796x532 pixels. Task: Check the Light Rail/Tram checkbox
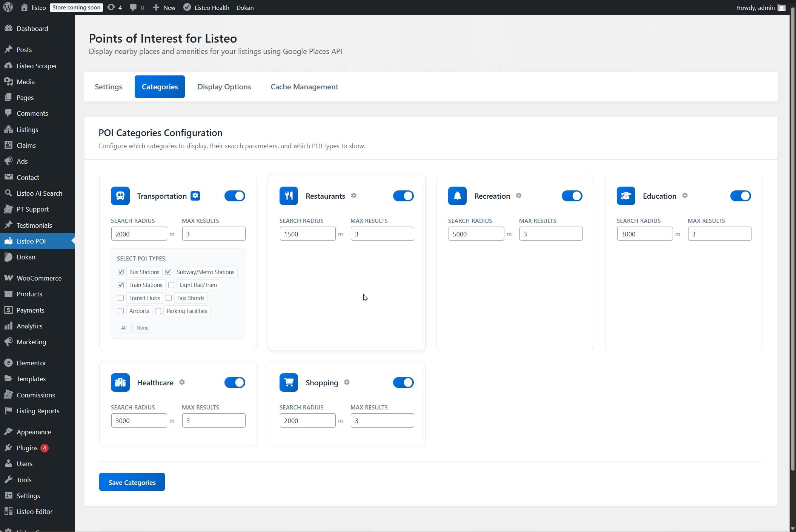(x=171, y=285)
